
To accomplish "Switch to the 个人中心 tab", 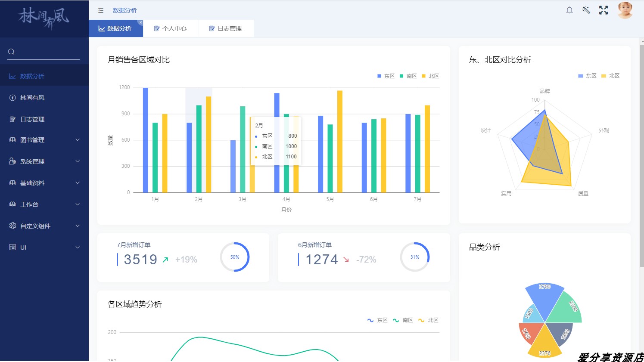I will click(x=171, y=28).
